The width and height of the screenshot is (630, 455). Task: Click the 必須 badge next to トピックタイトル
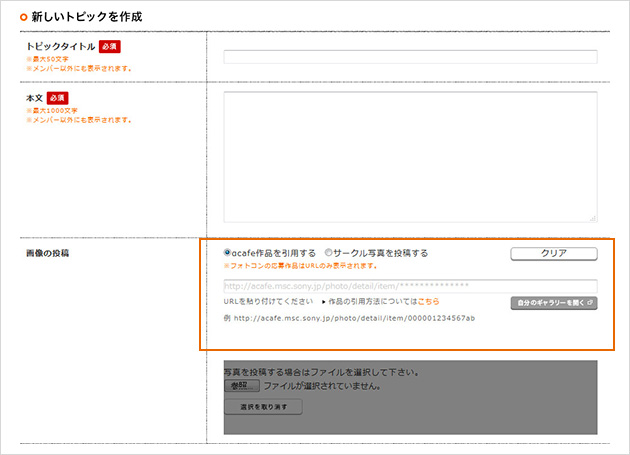click(x=110, y=47)
